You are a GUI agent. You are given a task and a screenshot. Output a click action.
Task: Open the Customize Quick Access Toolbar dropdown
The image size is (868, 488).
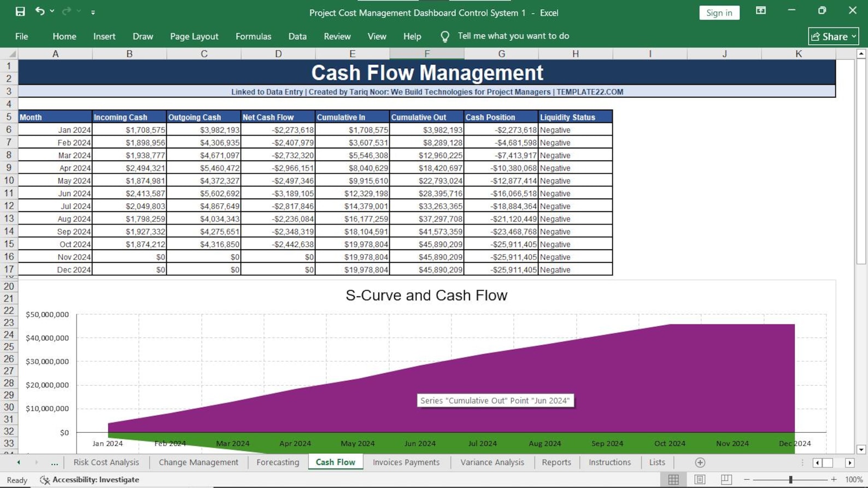pos(93,12)
